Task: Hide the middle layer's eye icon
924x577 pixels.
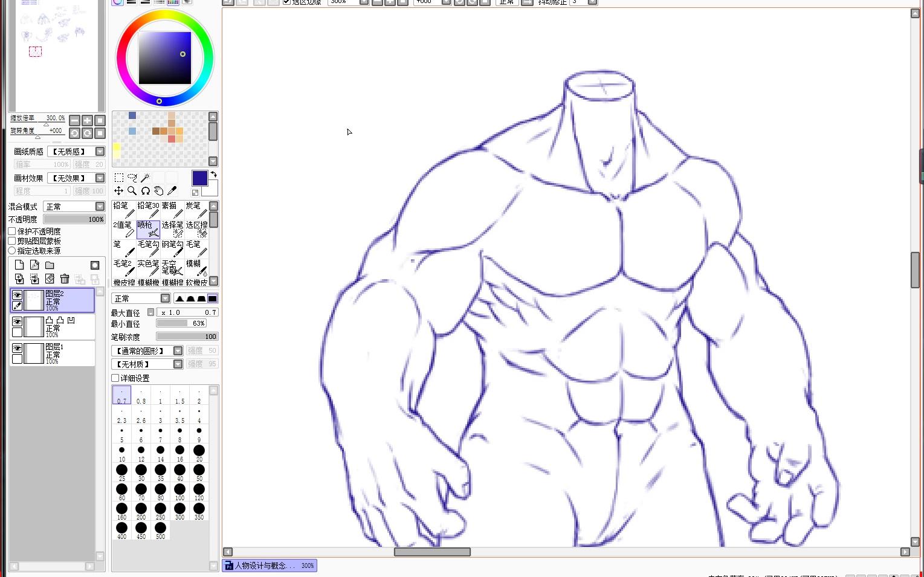Action: coord(17,321)
